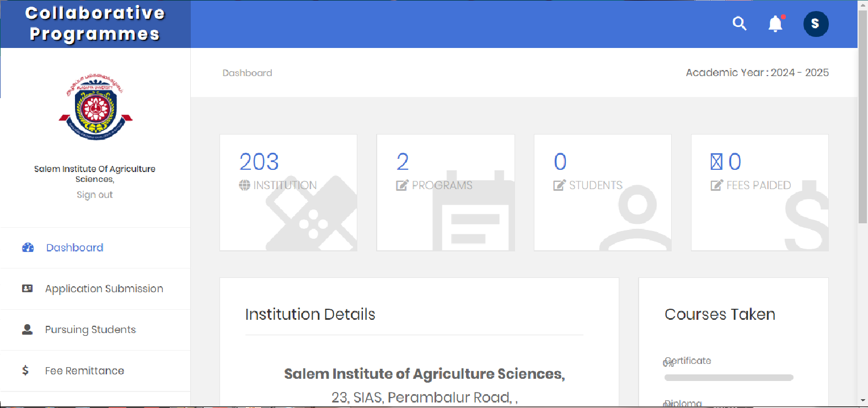Viewport: 868px width, 408px height.
Task: Click the Fee Remittance dollar icon
Action: coord(25,371)
